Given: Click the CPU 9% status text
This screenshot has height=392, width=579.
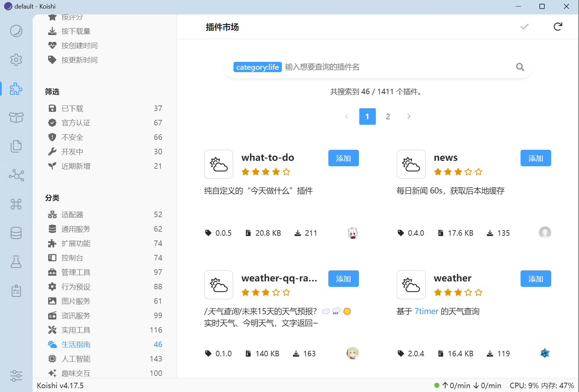Looking at the screenshot, I should [524, 385].
